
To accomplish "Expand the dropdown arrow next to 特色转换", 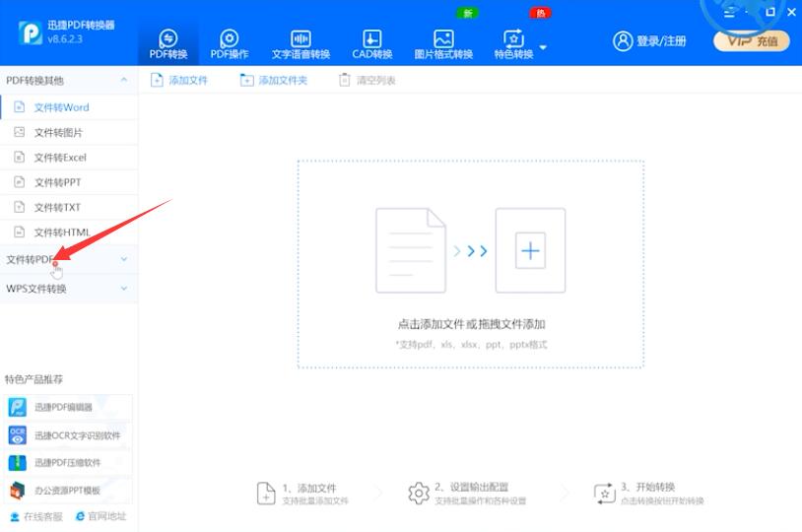I will (543, 47).
